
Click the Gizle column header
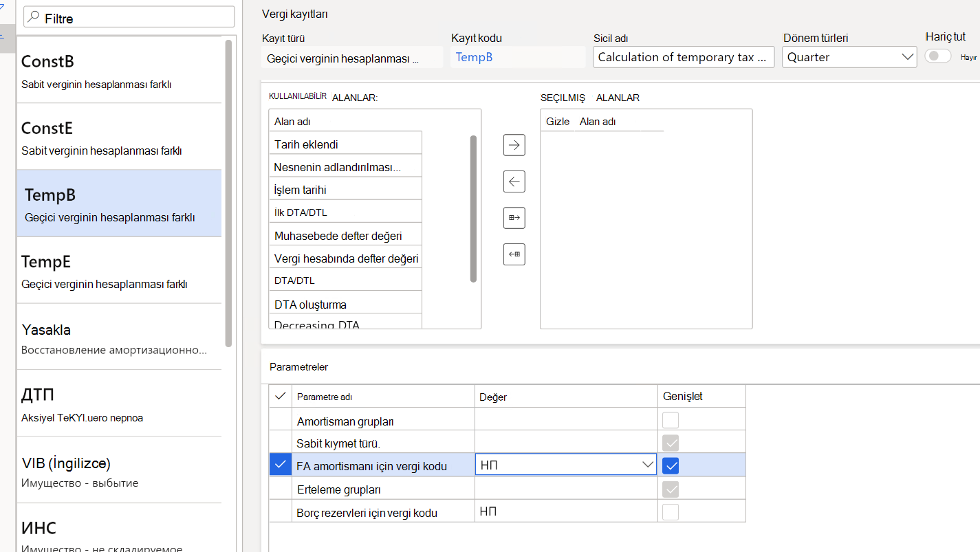point(558,121)
